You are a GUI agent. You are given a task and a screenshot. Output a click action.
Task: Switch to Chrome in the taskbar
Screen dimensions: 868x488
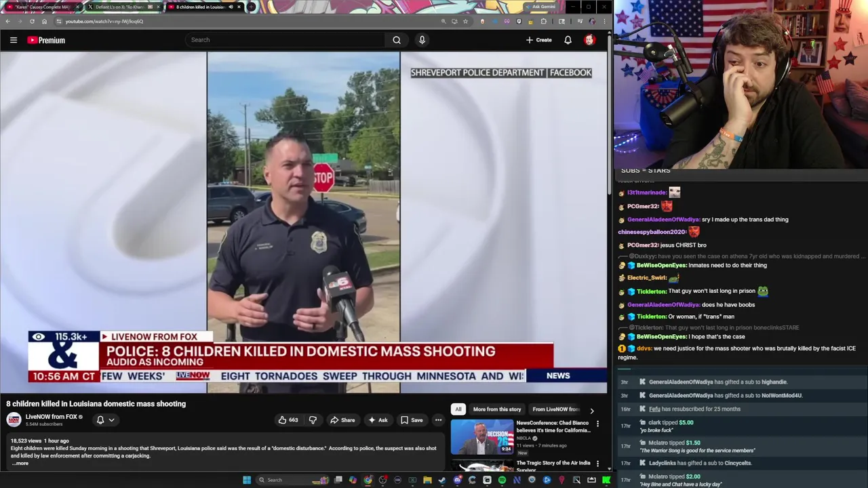(x=368, y=480)
